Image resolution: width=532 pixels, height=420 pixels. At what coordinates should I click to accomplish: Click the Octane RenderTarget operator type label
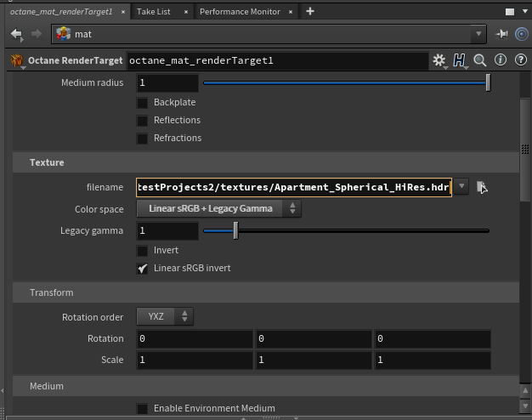tap(76, 60)
